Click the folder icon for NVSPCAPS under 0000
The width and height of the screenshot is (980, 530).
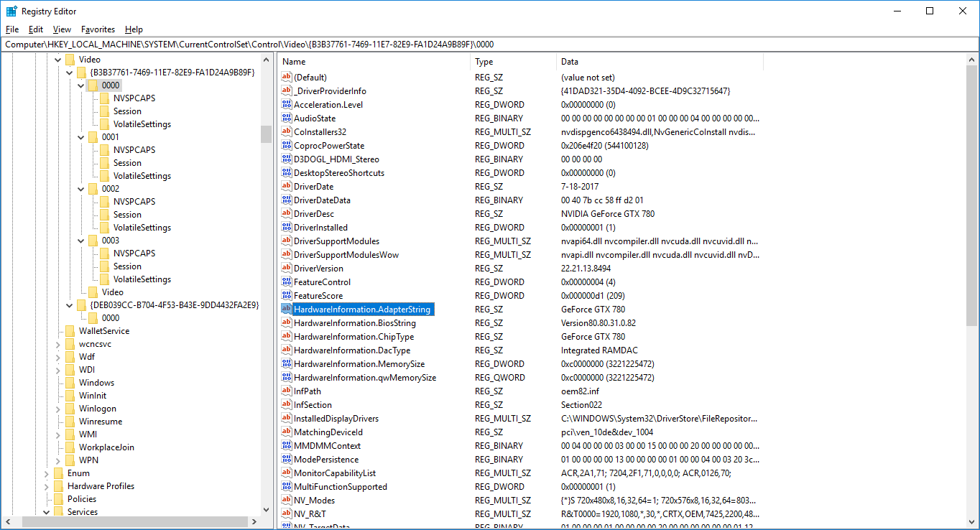(104, 98)
